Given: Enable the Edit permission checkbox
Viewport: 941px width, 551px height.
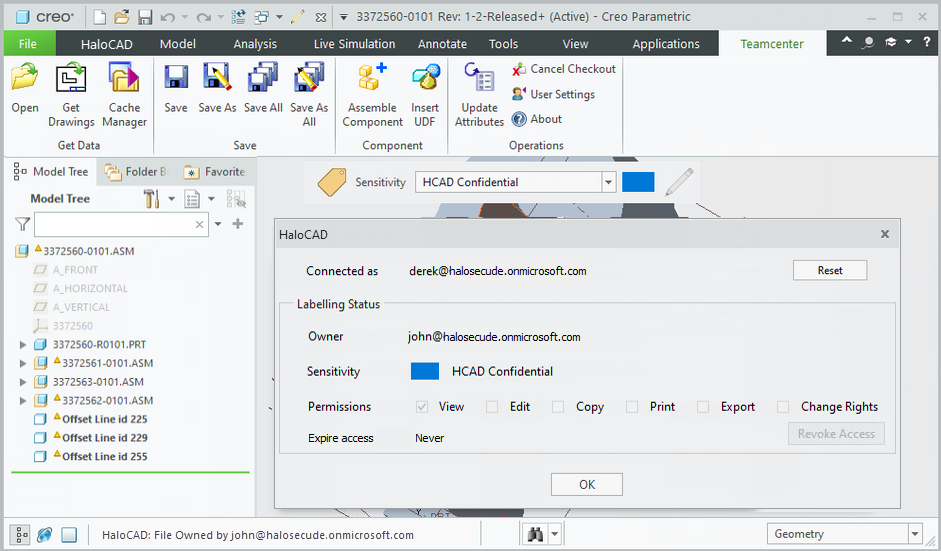Looking at the screenshot, I should click(492, 407).
